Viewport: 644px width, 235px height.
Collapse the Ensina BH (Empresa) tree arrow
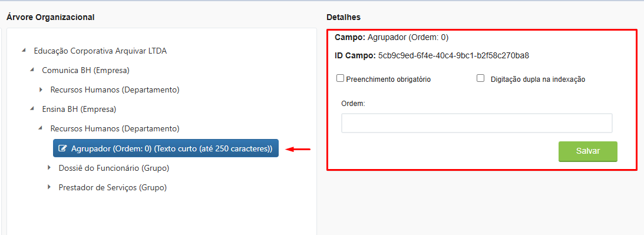32,109
